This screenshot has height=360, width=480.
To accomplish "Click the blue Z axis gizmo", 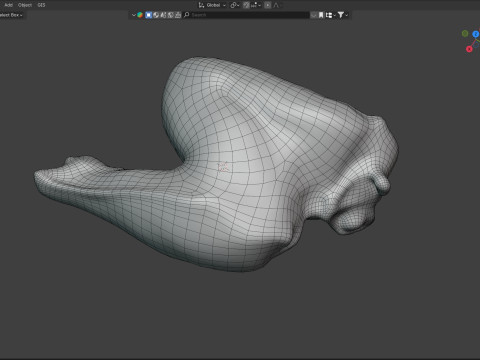I will (476, 34).
